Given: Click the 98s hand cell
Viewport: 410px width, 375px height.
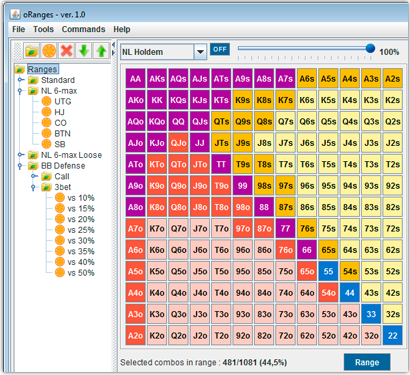Looking at the screenshot, I should 264,186.
